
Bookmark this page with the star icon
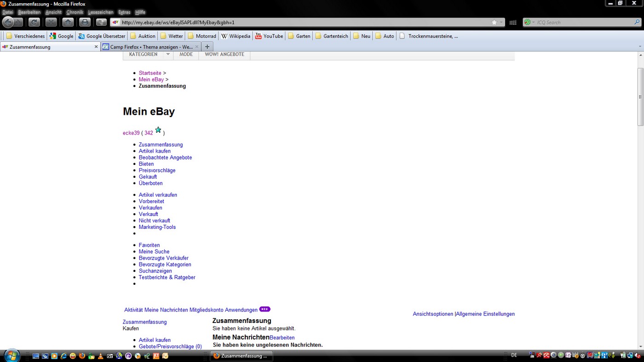pyautogui.click(x=494, y=22)
